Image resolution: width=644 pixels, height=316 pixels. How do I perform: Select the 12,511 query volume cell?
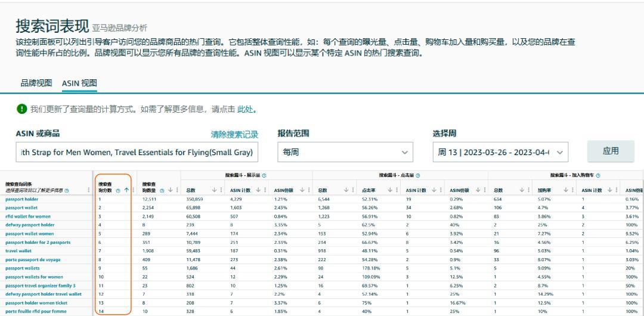pos(149,199)
